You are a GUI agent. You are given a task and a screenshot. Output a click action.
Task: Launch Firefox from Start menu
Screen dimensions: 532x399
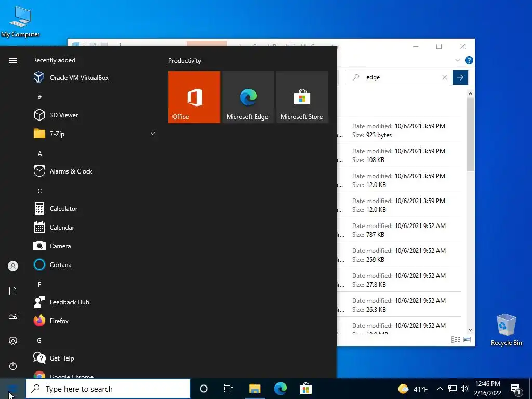pos(51,321)
